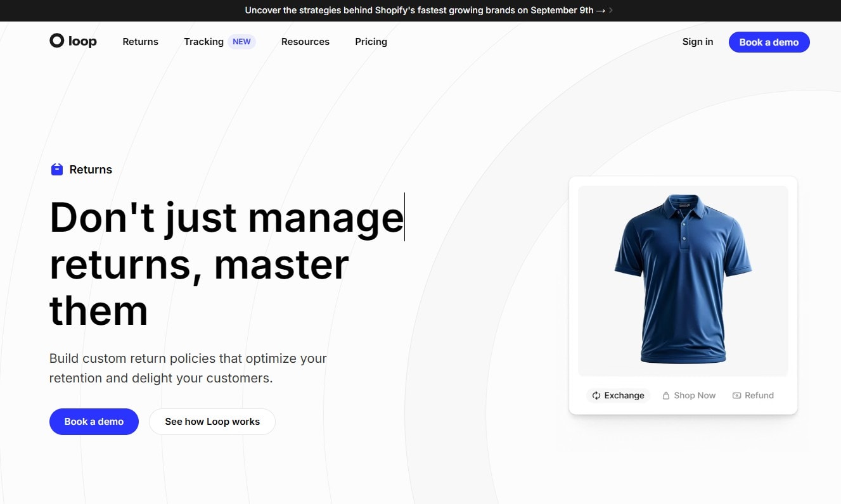Go to the Pricing page
The height and width of the screenshot is (504, 841).
371,42
